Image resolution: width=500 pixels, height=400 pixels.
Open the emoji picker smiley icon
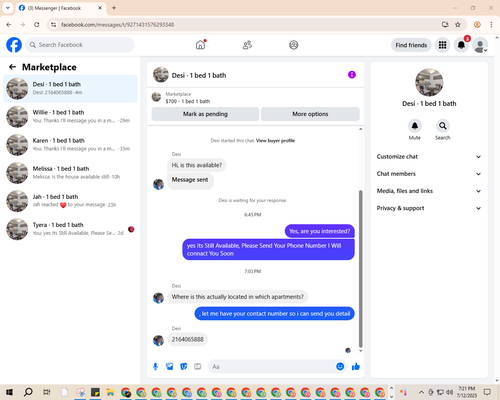click(340, 367)
